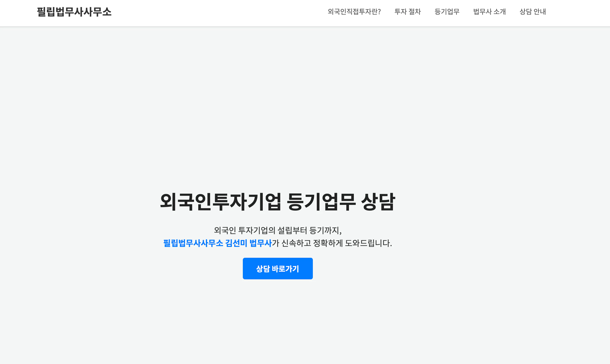Go to the 투자 절차 section
The height and width of the screenshot is (364, 610).
point(407,11)
